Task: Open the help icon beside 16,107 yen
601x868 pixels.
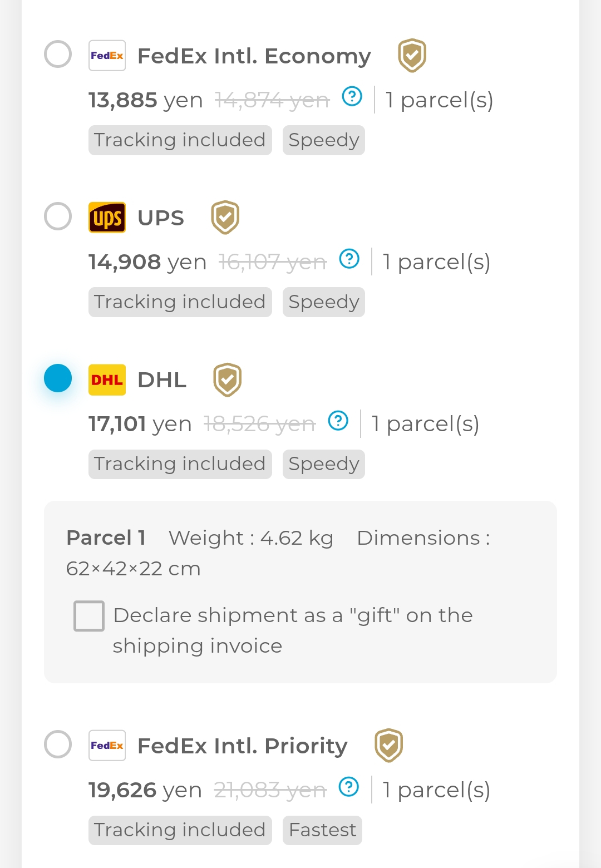Action: point(349,259)
